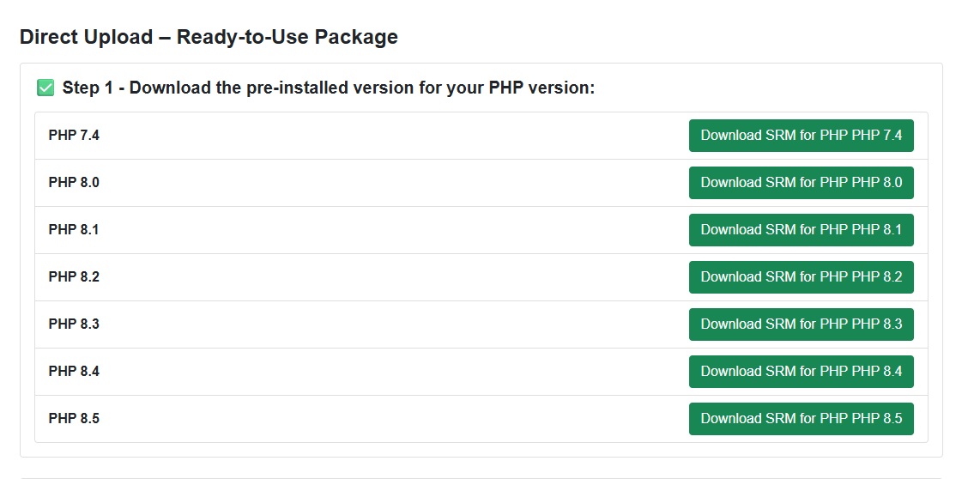Screen dimensions: 980x479
Task: Download SRM for PHP 7.4
Action: 801,136
